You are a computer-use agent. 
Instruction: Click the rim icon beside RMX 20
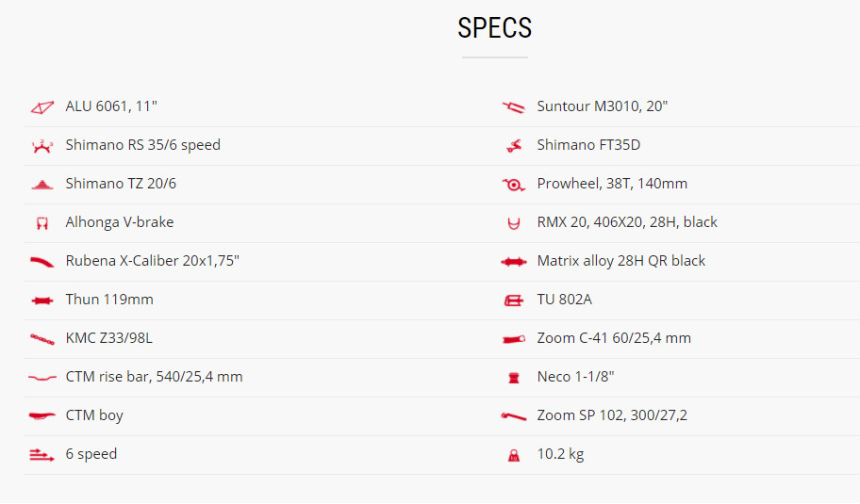click(514, 223)
